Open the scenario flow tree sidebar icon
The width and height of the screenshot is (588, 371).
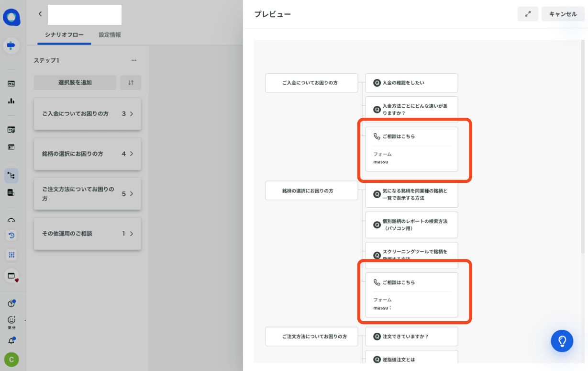(11, 176)
